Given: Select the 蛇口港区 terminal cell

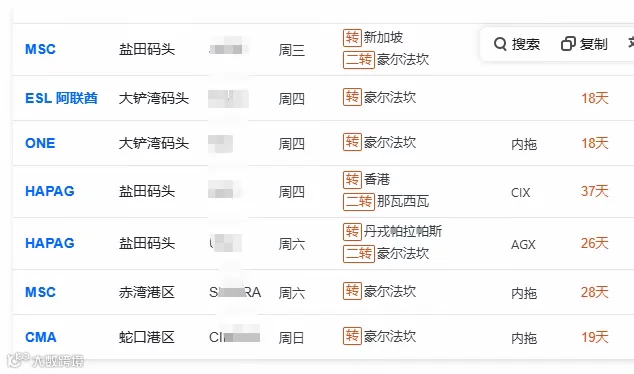Looking at the screenshot, I should pyautogui.click(x=147, y=337).
